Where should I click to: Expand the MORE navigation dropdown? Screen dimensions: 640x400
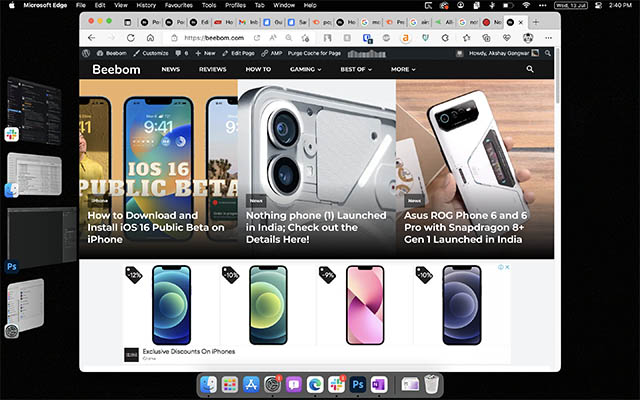(403, 70)
